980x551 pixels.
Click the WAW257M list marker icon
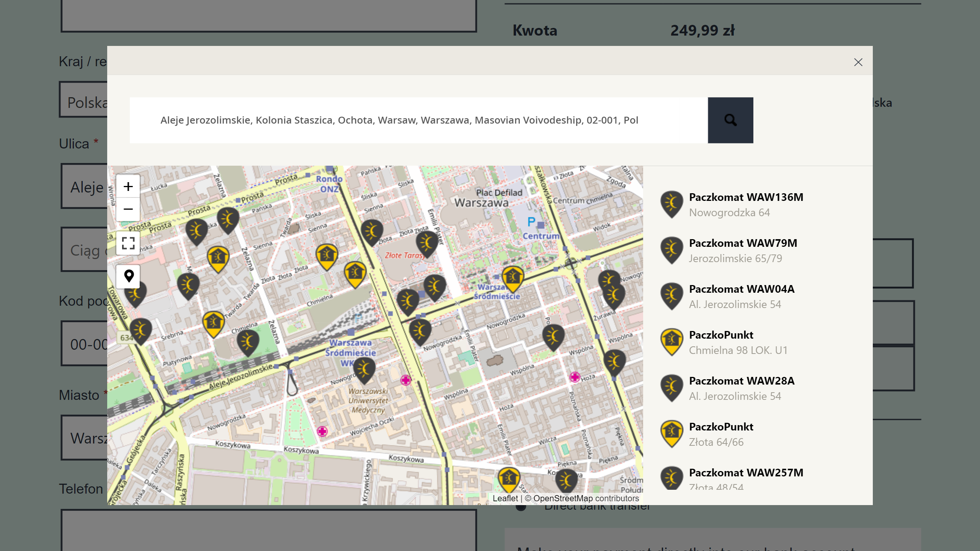coord(672,478)
